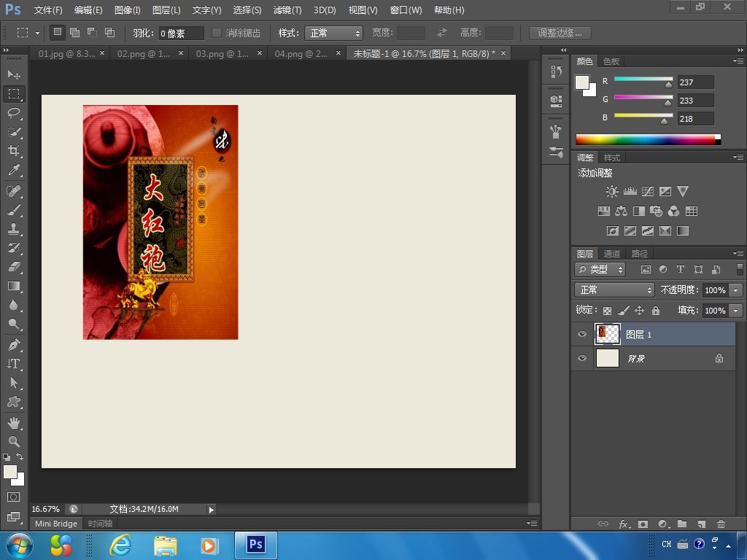Select the Lasso tool

(14, 113)
